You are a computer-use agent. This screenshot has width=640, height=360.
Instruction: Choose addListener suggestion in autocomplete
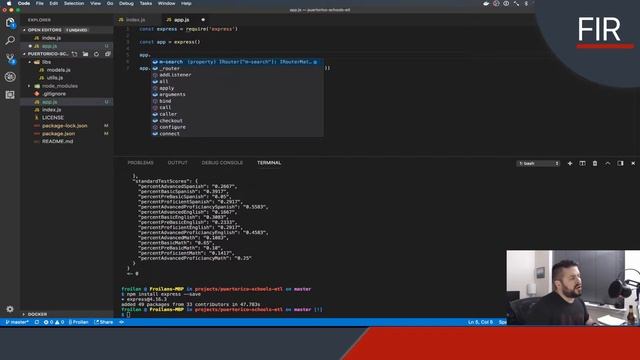[238, 75]
